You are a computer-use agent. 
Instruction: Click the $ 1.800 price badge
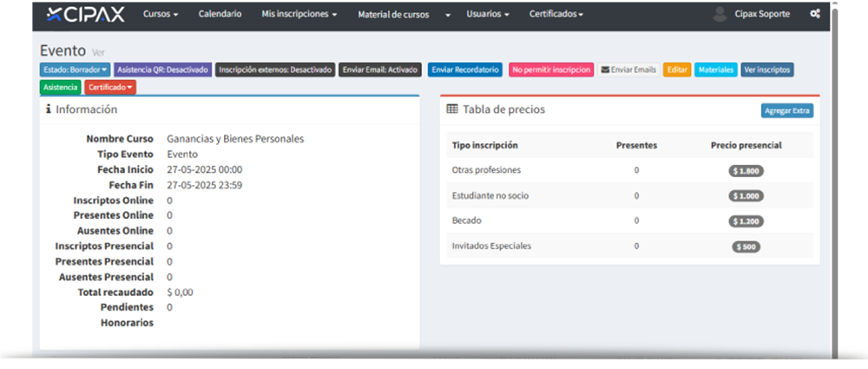pos(746,171)
